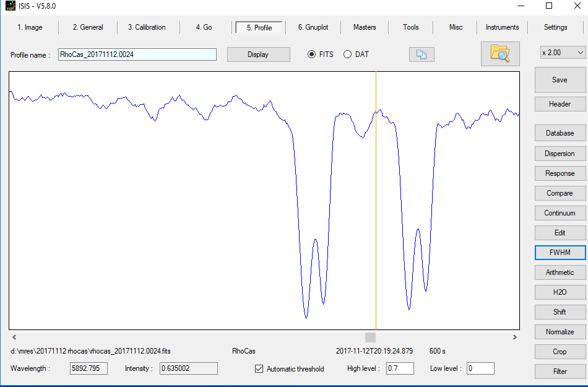The height and width of the screenshot is (387, 588).
Task: Click the Profile name input field
Action: (137, 54)
